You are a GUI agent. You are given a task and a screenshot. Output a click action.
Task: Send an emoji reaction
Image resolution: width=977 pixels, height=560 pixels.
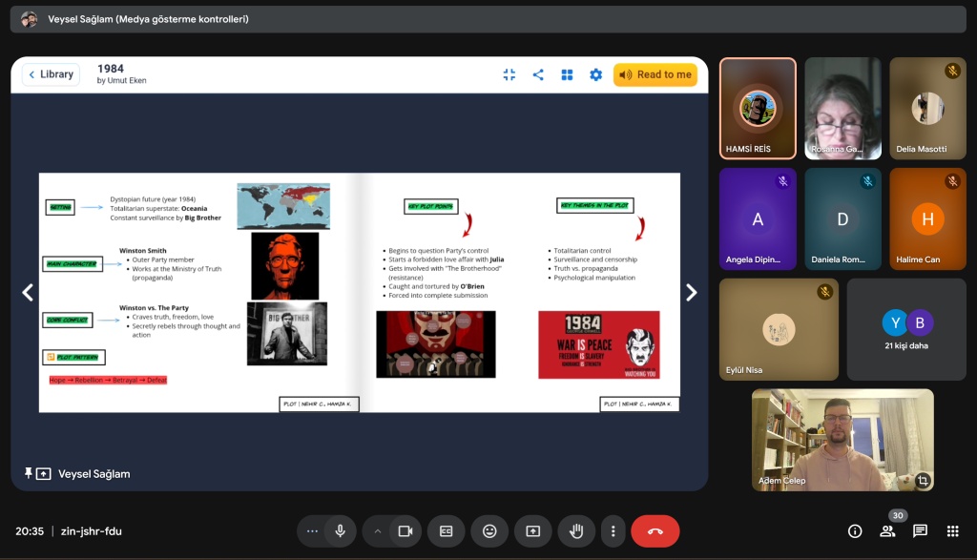click(x=489, y=531)
